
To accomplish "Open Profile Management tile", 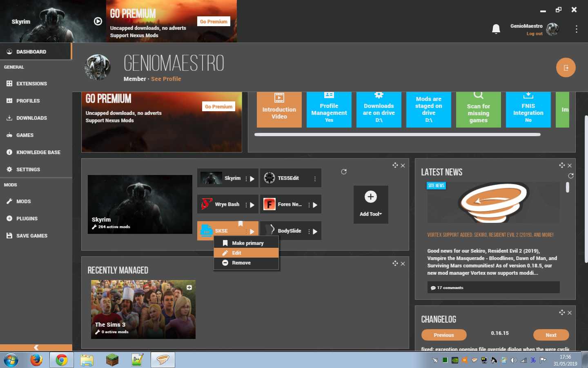I will [x=329, y=110].
